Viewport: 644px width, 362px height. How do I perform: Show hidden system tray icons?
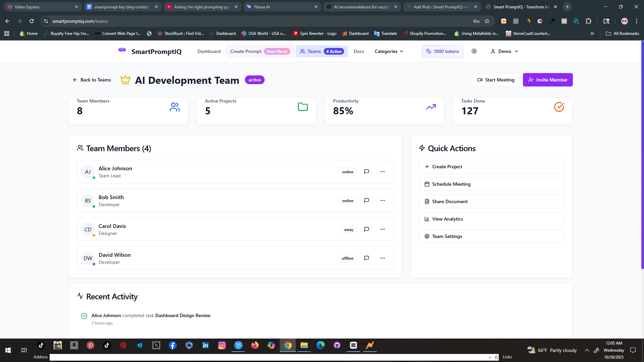[587, 350]
